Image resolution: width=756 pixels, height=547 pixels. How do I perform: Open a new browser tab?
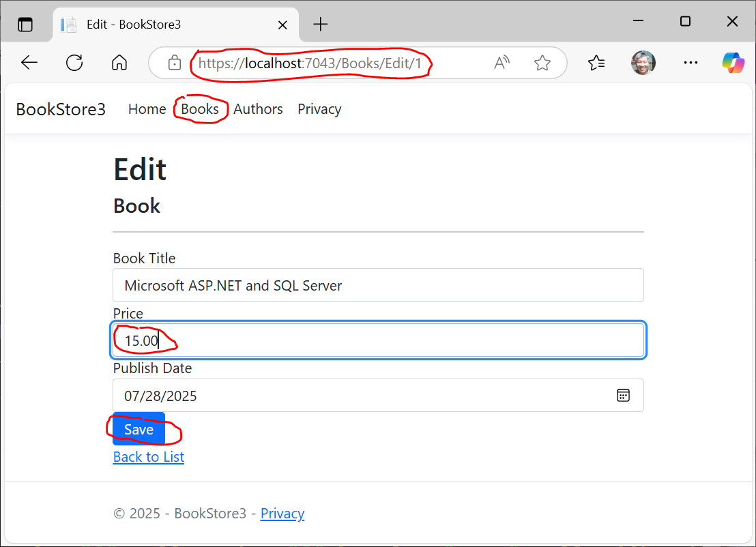[320, 24]
